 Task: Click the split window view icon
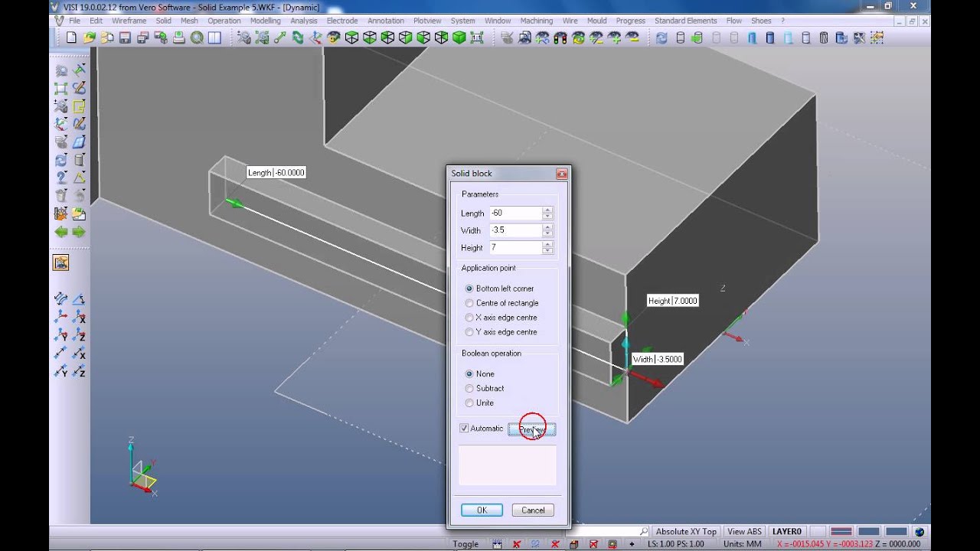pos(214,37)
